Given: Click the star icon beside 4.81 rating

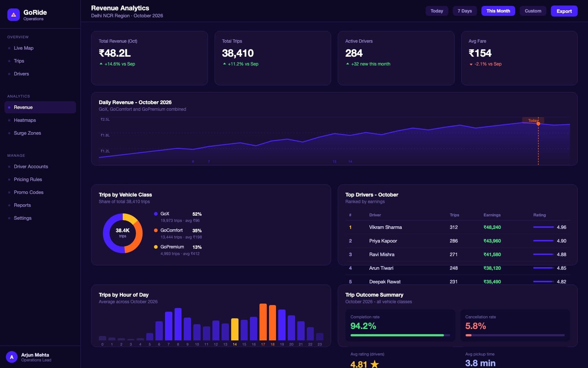Looking at the screenshot, I should pyautogui.click(x=374, y=364).
